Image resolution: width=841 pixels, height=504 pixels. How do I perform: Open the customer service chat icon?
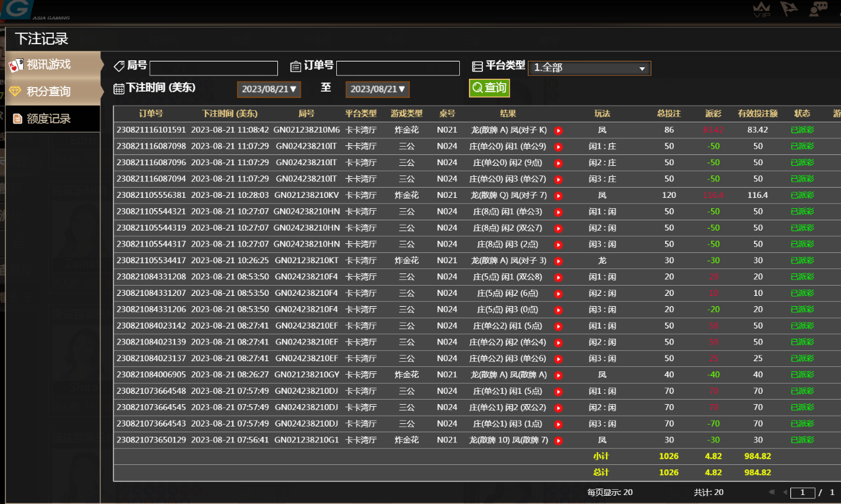818,10
